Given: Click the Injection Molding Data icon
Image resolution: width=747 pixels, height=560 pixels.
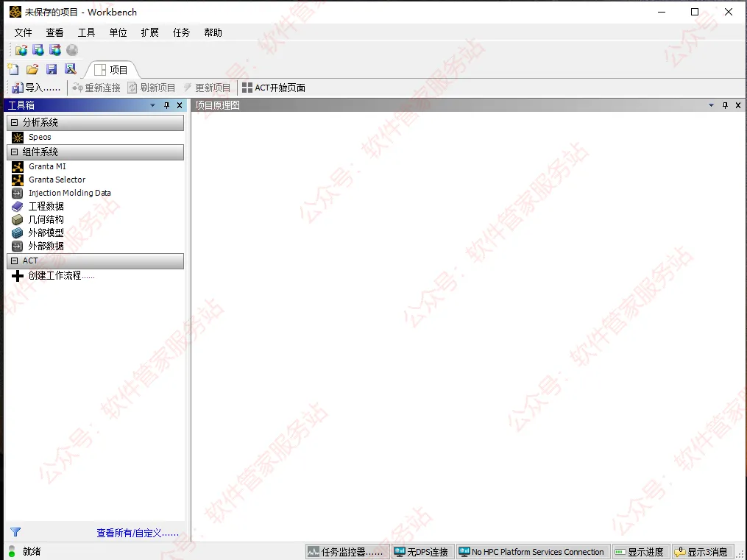Looking at the screenshot, I should [18, 193].
